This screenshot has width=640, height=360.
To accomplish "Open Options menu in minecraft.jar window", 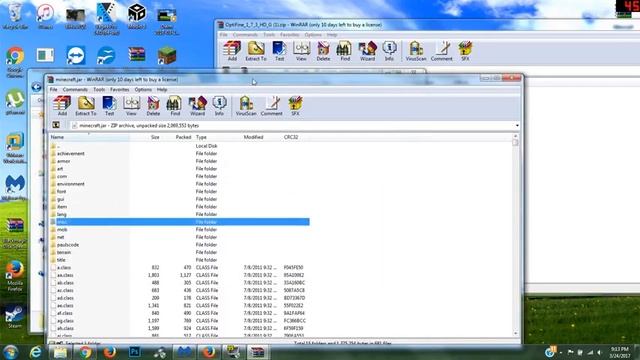I will [143, 89].
